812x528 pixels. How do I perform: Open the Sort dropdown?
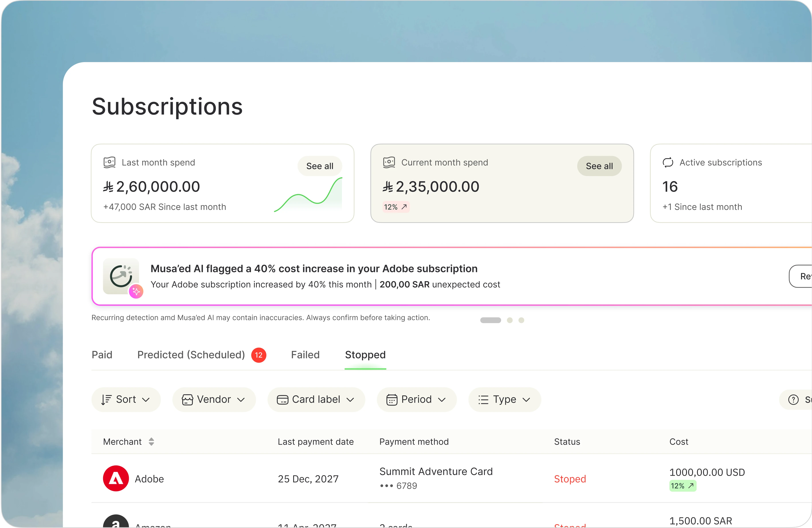coord(126,399)
